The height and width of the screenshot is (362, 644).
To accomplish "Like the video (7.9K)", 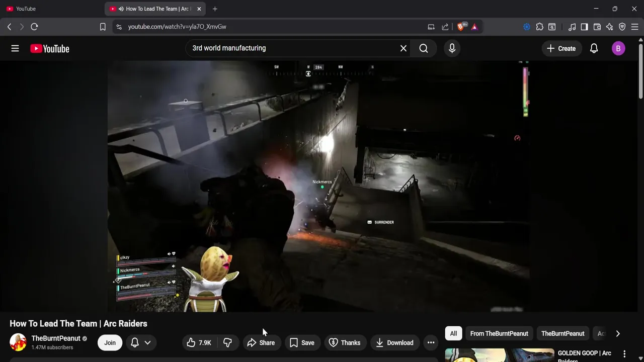I will [x=199, y=343].
